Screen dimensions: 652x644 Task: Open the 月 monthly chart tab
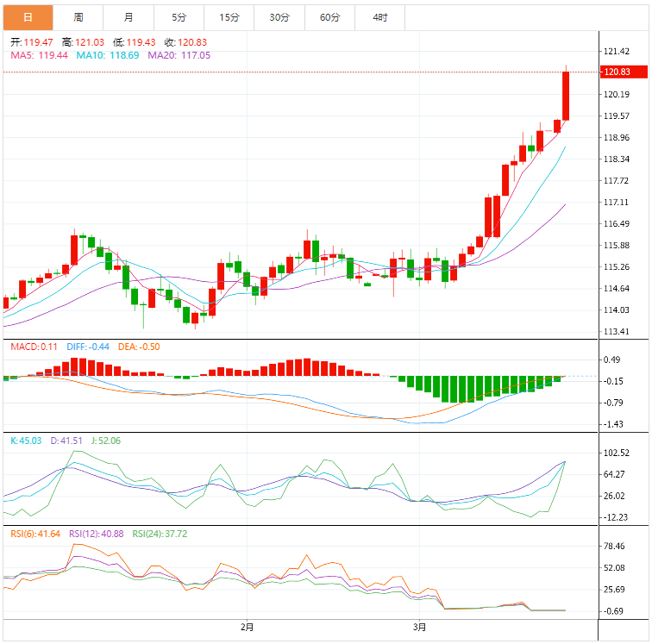pos(129,17)
